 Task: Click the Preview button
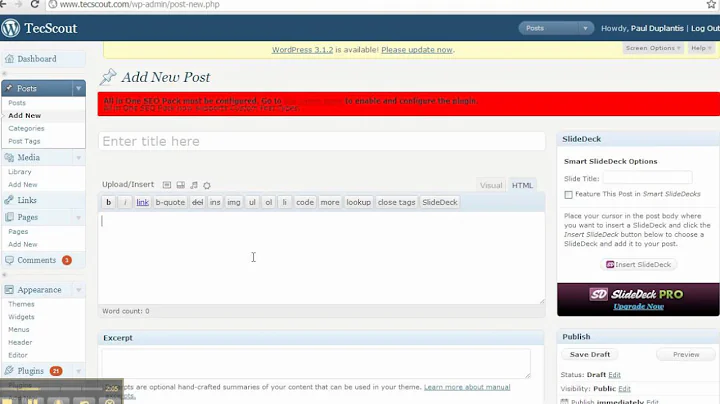coord(686,354)
